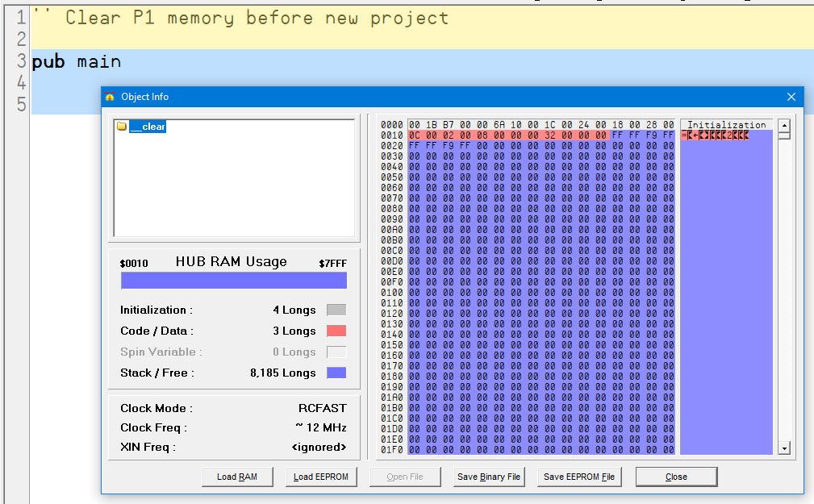This screenshot has width=814, height=504.
Task: Click the folder icon beside __clear
Action: pos(122,127)
